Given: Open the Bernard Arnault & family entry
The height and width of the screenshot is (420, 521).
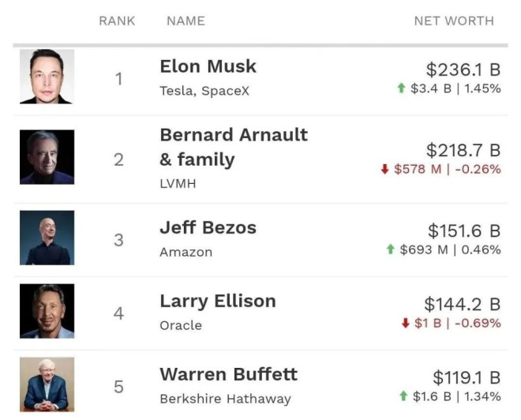Looking at the screenshot, I should (234, 147).
